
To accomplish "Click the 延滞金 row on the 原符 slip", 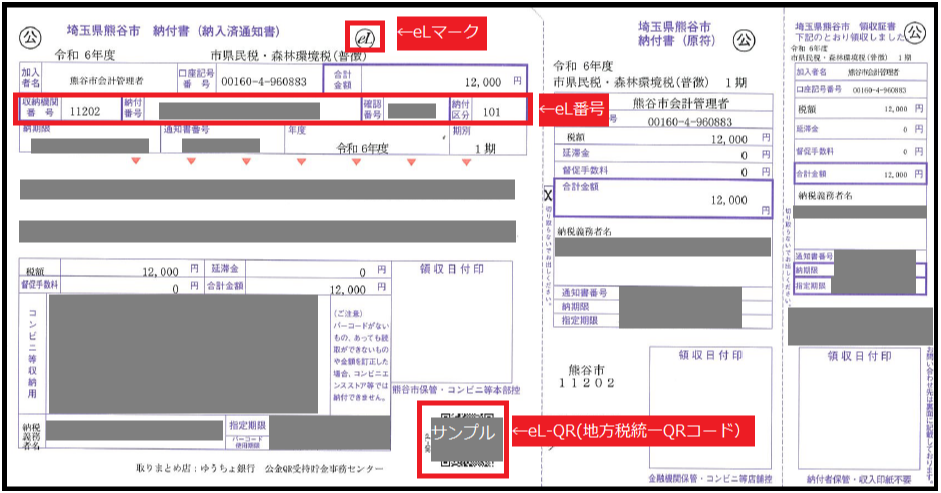I will tap(663, 154).
